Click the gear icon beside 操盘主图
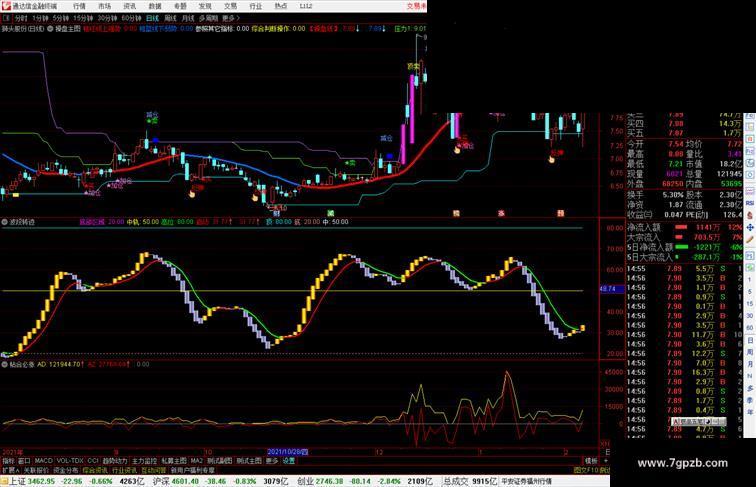 click(x=50, y=29)
